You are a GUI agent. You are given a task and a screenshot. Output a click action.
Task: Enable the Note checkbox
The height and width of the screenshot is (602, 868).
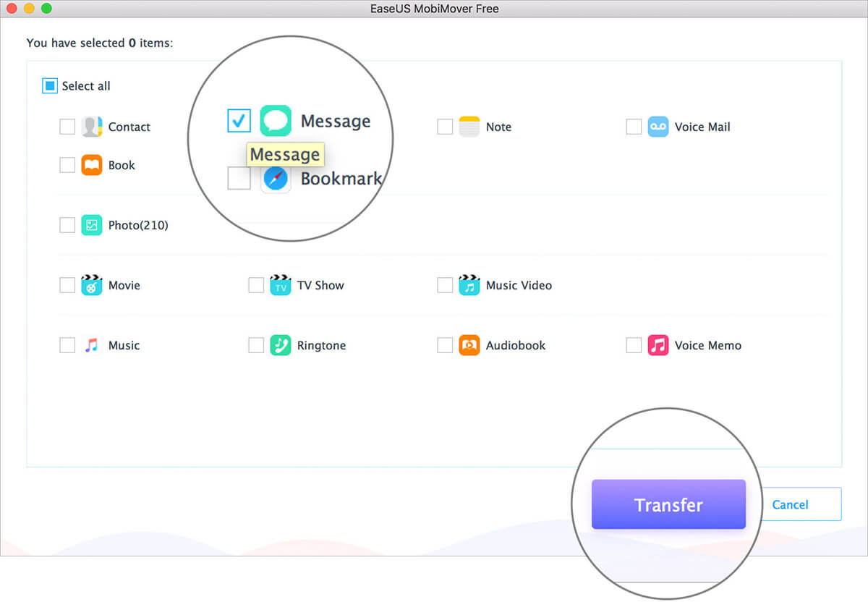point(445,127)
